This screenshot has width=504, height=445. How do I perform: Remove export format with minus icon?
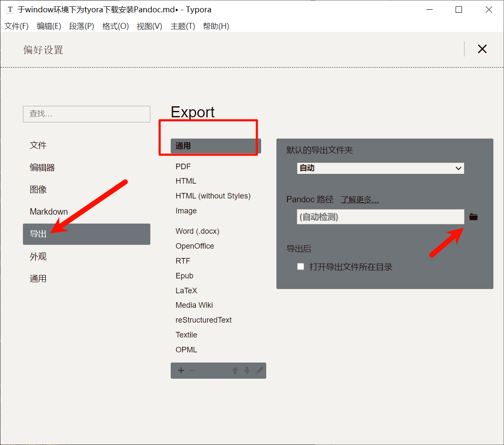[192, 371]
